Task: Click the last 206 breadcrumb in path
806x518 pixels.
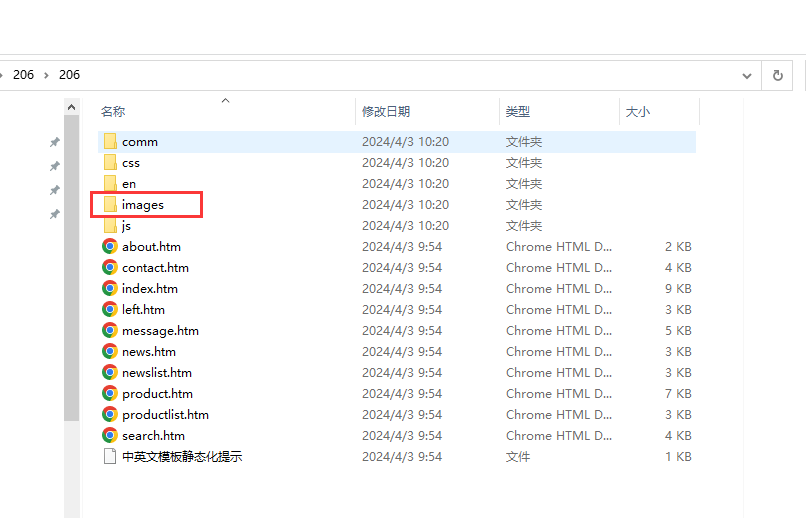Action: pyautogui.click(x=69, y=75)
